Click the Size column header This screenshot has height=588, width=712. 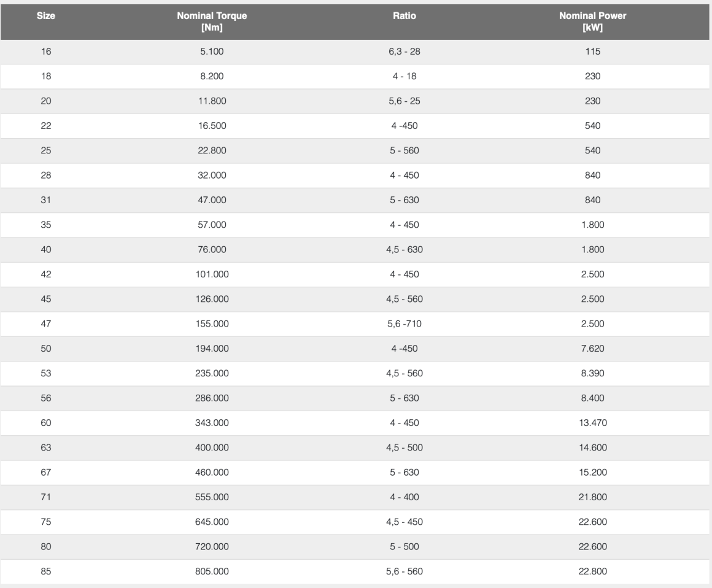pyautogui.click(x=46, y=17)
